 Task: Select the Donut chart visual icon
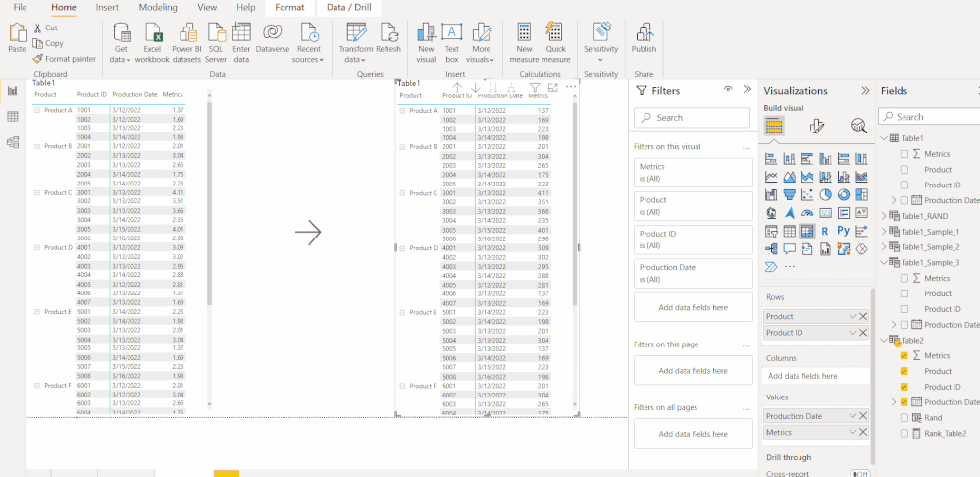pyautogui.click(x=843, y=195)
